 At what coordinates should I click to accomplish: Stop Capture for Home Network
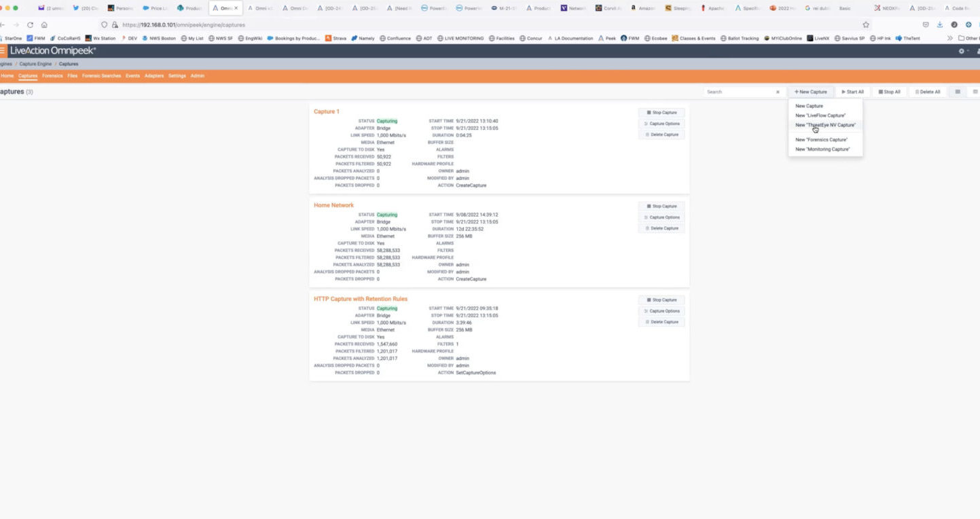661,206
